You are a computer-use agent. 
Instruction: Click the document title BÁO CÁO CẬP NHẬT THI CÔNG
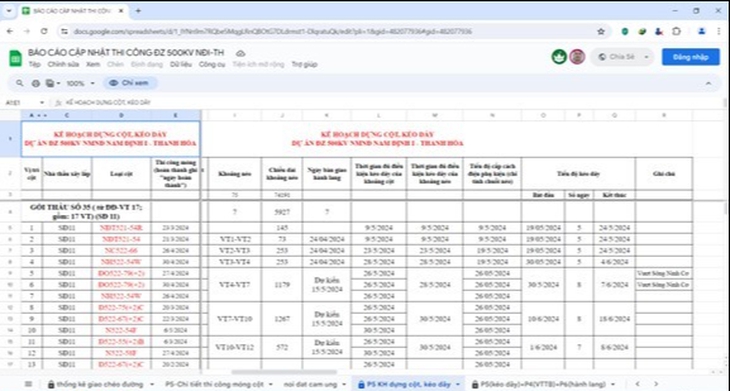pos(126,53)
